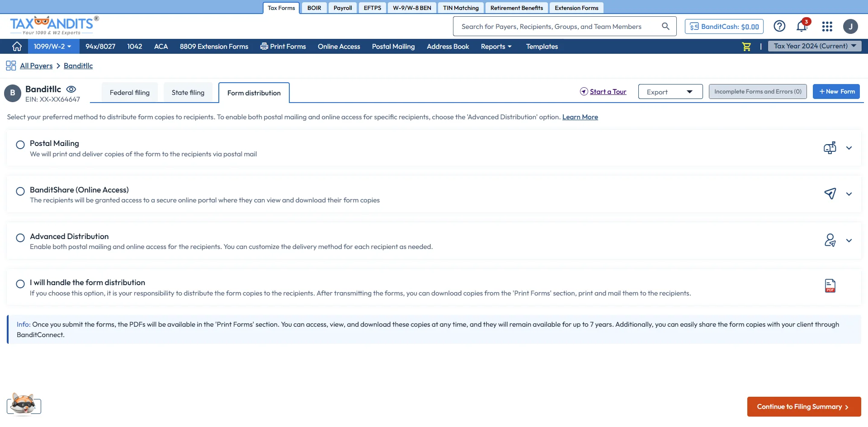
Task: Open the Extension Forms top tab
Action: click(x=576, y=8)
